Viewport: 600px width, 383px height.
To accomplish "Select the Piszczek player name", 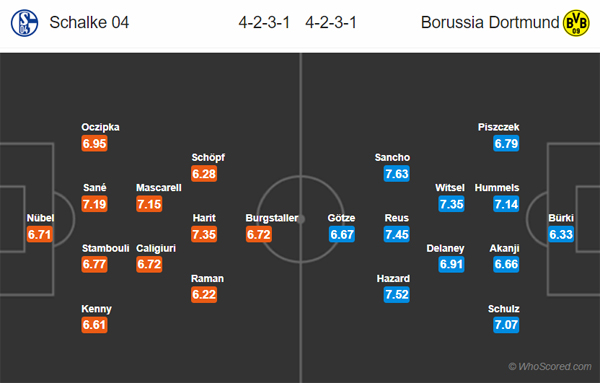I will [499, 127].
